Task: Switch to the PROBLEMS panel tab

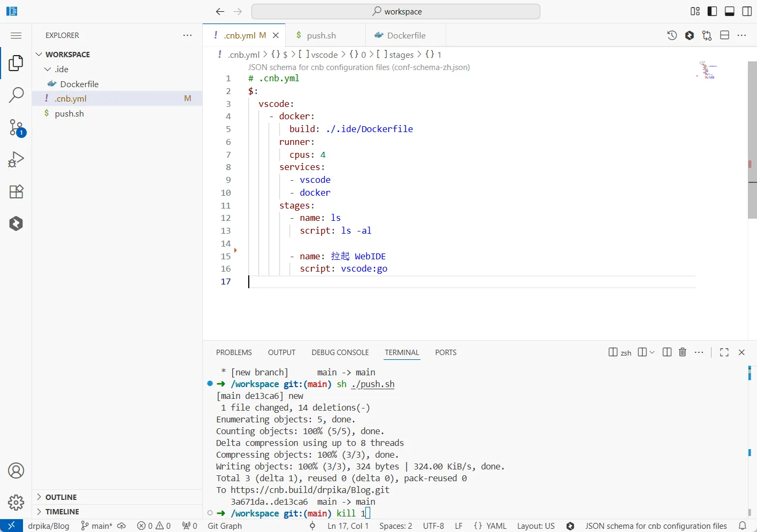Action: (234, 352)
